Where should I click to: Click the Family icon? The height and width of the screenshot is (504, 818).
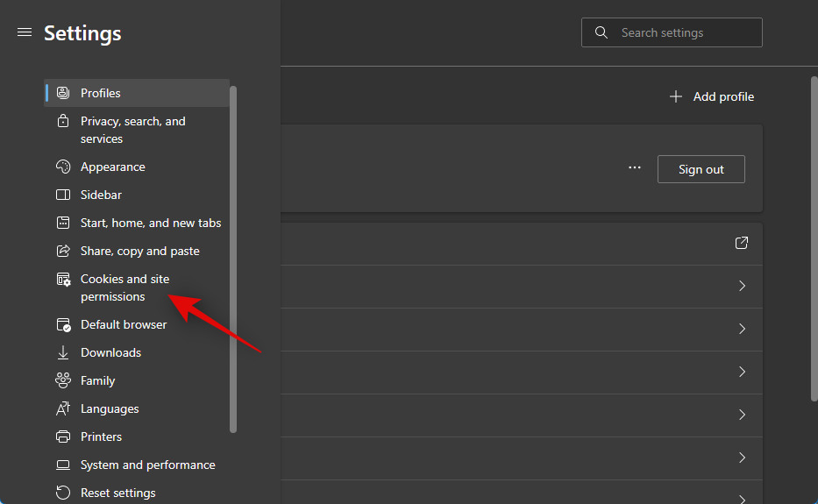(63, 380)
